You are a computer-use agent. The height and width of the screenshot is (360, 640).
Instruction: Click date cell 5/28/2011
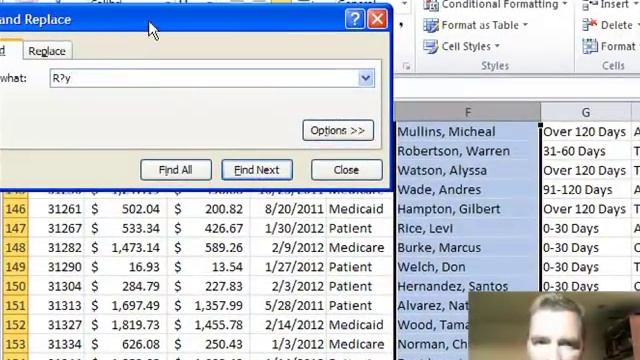[x=288, y=305]
